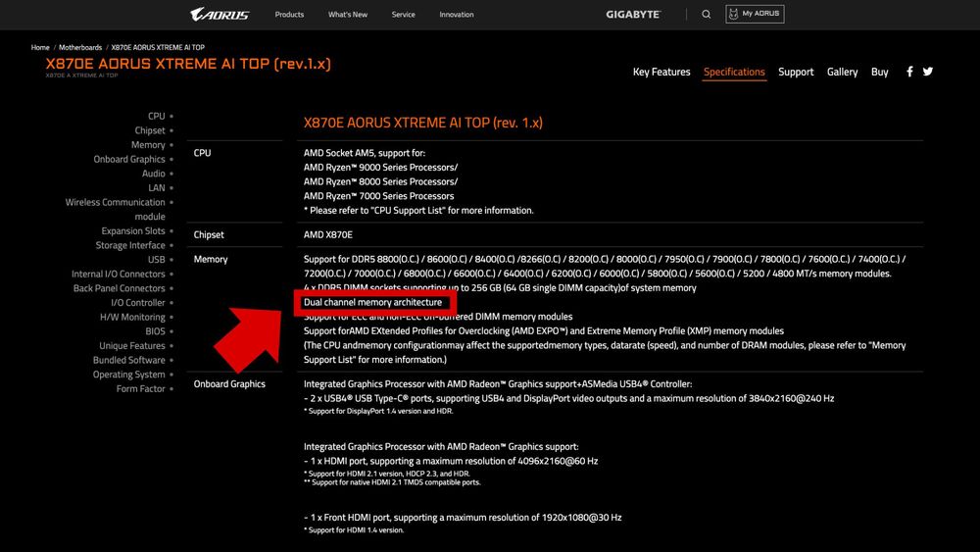Click the Support for DisplayPort 1.4 version and HDR note
This screenshot has height=552, width=980.
tap(378, 412)
